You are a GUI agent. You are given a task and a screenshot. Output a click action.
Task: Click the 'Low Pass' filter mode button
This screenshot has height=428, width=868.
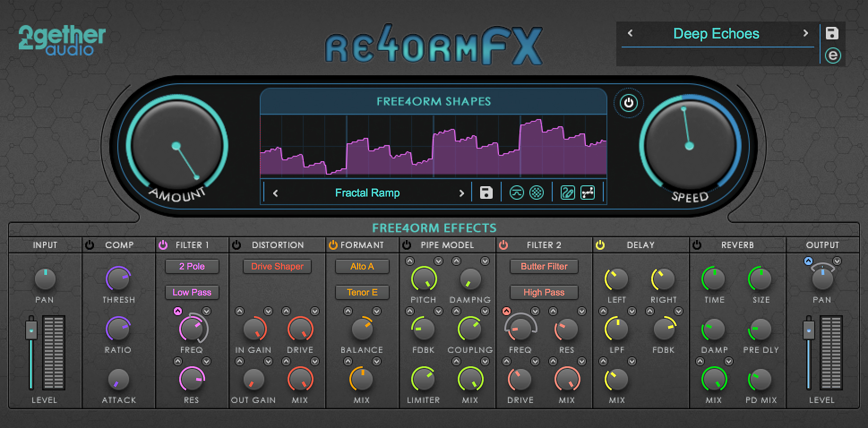coord(192,292)
